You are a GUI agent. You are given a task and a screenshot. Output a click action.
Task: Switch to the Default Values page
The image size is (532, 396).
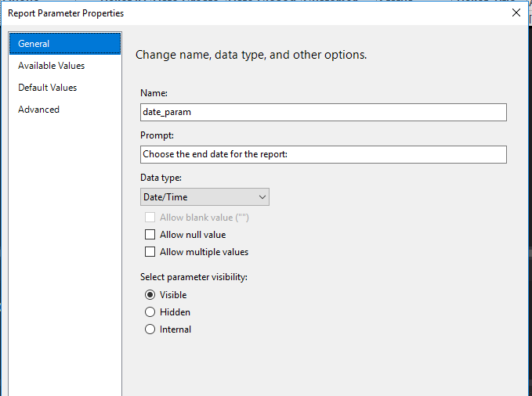point(47,88)
